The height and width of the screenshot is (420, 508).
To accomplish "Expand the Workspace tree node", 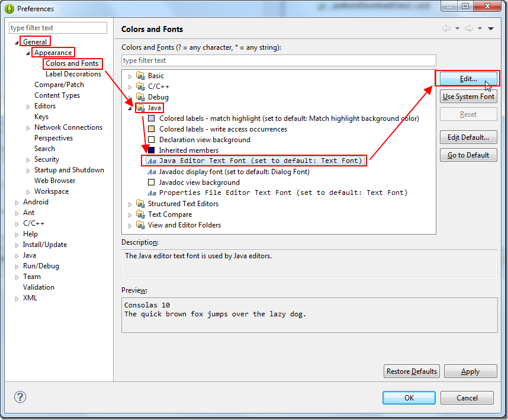I will pos(28,192).
